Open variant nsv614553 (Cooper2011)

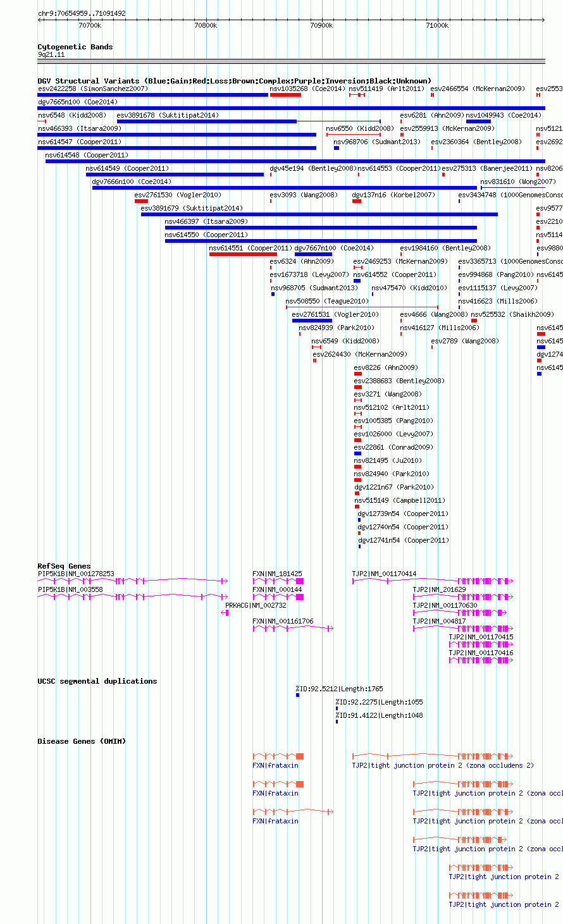[399, 169]
